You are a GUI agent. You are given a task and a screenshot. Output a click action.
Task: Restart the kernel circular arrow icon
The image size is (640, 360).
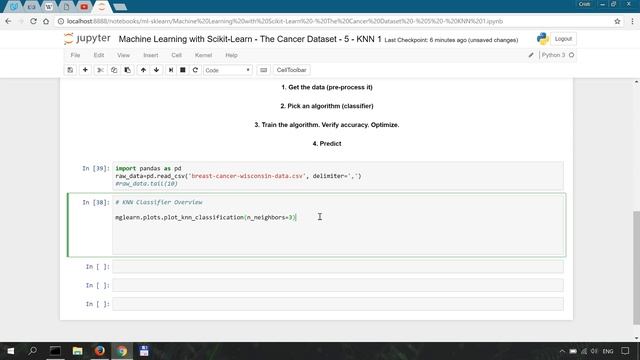tap(195, 70)
